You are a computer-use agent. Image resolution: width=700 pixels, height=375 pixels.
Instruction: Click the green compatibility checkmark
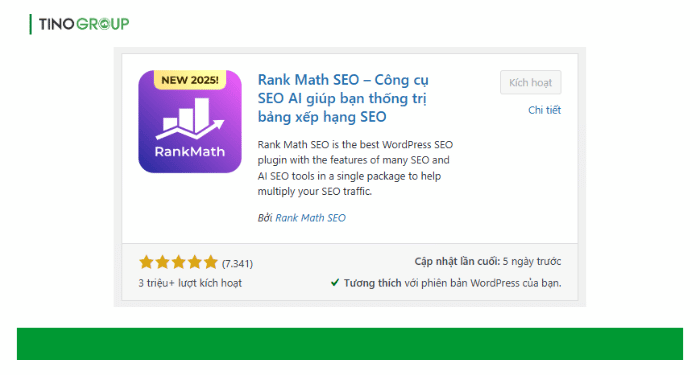(335, 282)
